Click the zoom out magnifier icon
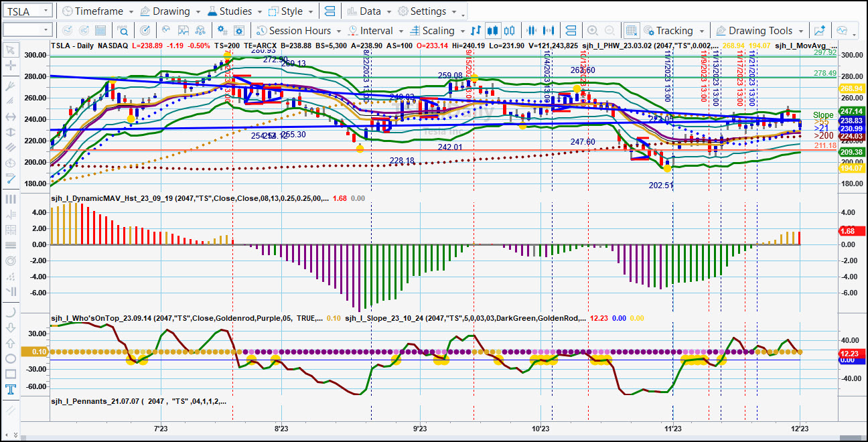Screen dimensions: 868x442 (609, 30)
